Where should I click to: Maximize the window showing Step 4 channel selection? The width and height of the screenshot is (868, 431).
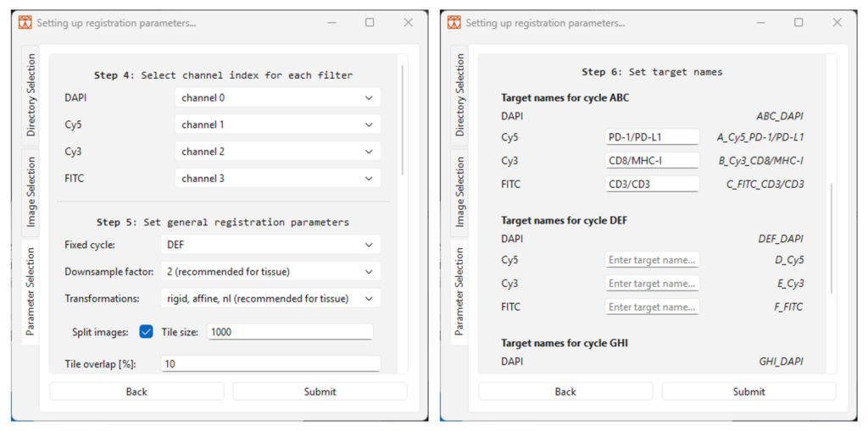click(370, 22)
